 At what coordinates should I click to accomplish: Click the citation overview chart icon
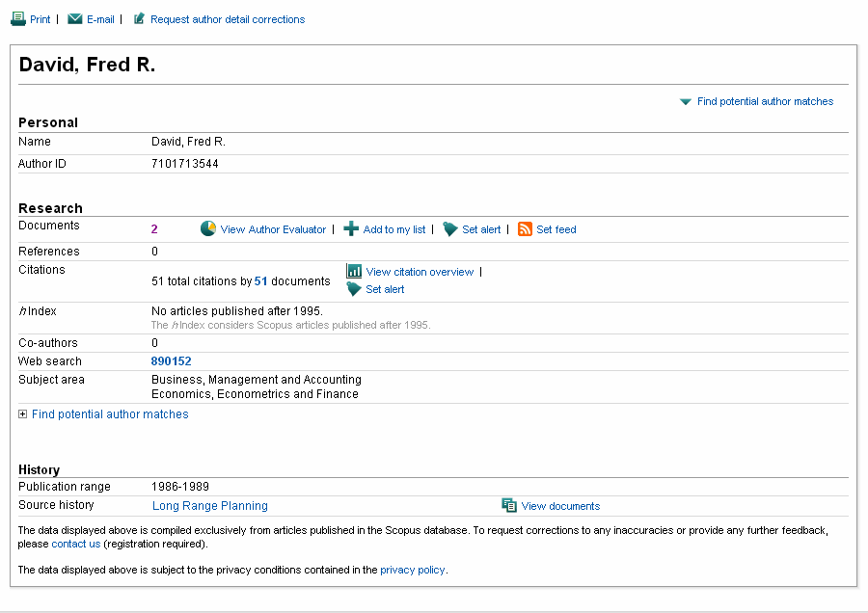coord(354,272)
